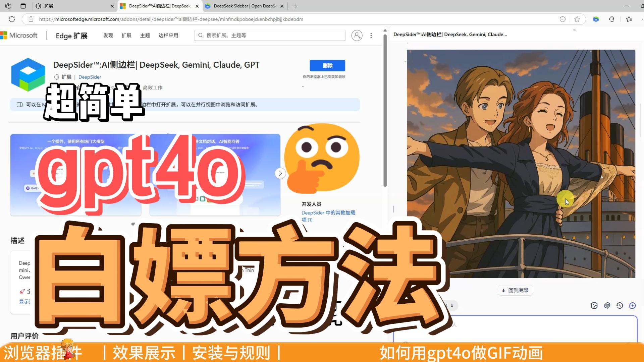Click the site info lock icon
644x362 pixels.
31,19
